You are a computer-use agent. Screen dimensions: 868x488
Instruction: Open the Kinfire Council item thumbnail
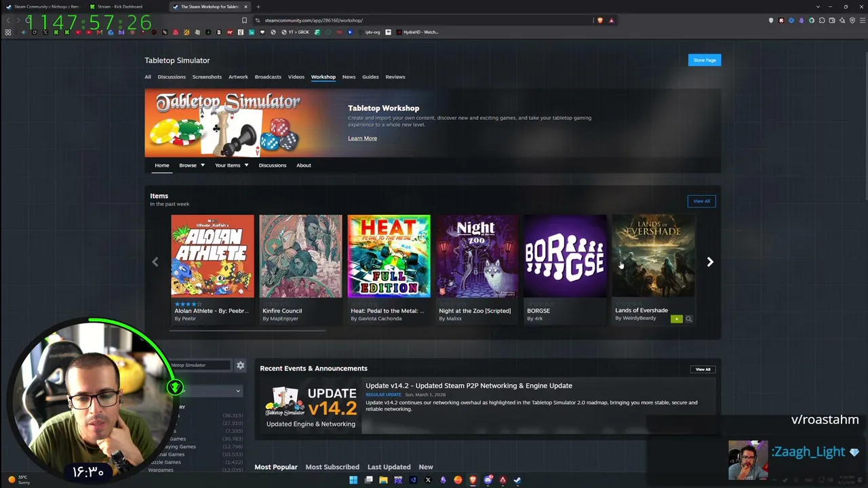(300, 256)
